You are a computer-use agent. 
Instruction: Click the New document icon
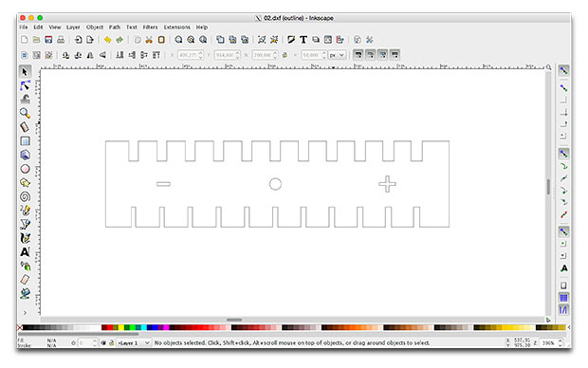tap(25, 40)
